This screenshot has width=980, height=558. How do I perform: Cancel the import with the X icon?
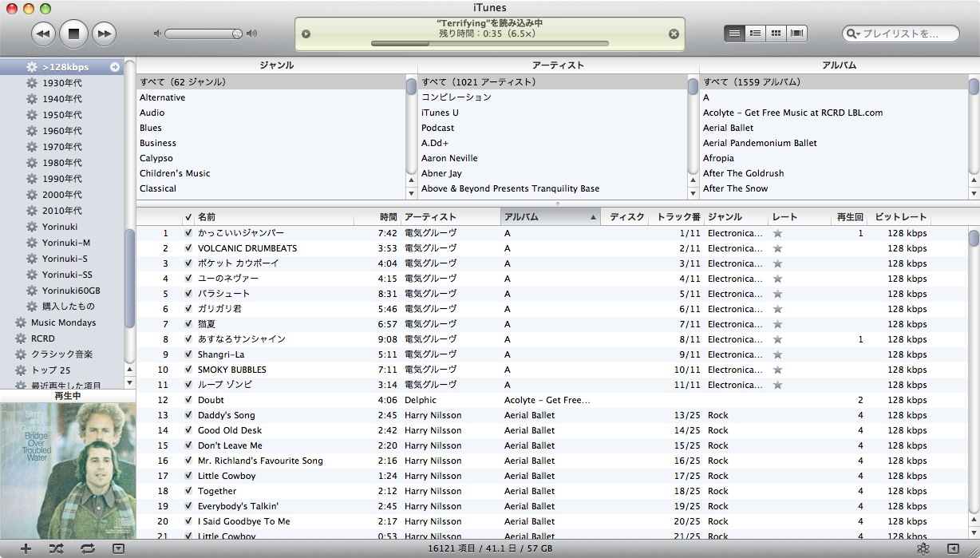coord(674,34)
